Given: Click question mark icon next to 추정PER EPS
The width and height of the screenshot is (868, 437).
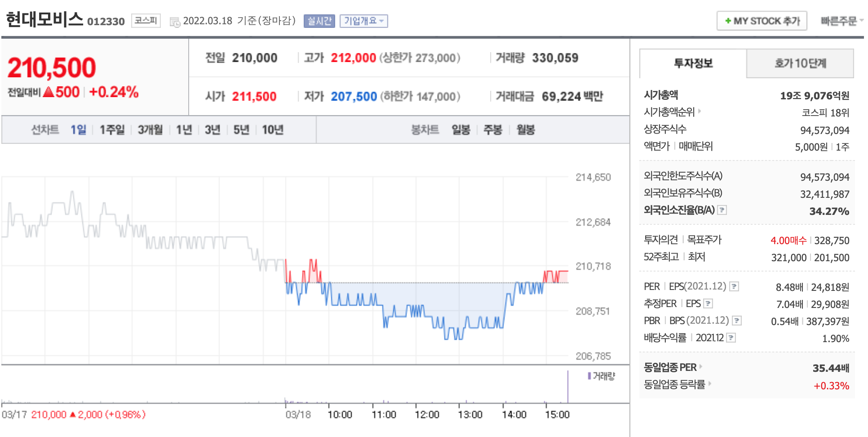Looking at the screenshot, I should point(708,303).
